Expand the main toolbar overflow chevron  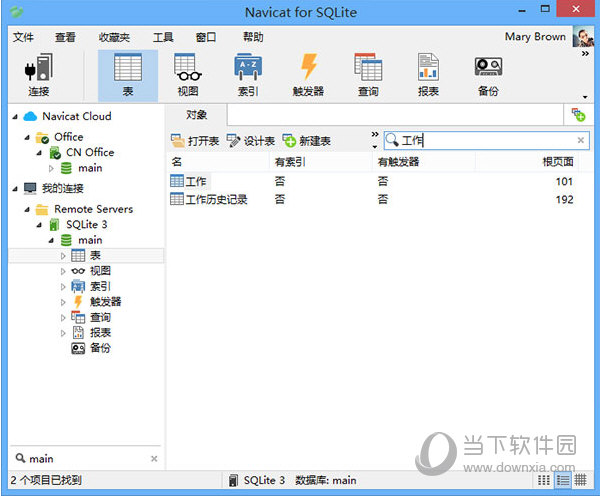click(x=585, y=54)
